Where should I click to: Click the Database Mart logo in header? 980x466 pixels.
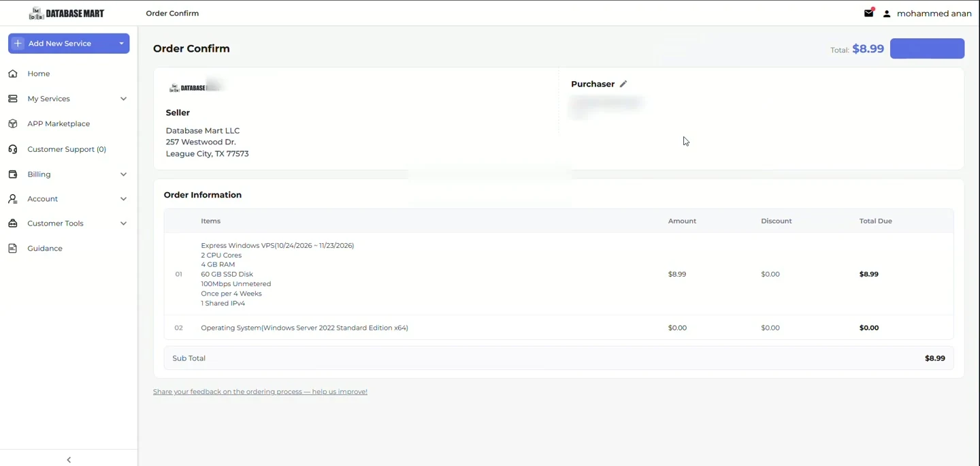coord(67,14)
